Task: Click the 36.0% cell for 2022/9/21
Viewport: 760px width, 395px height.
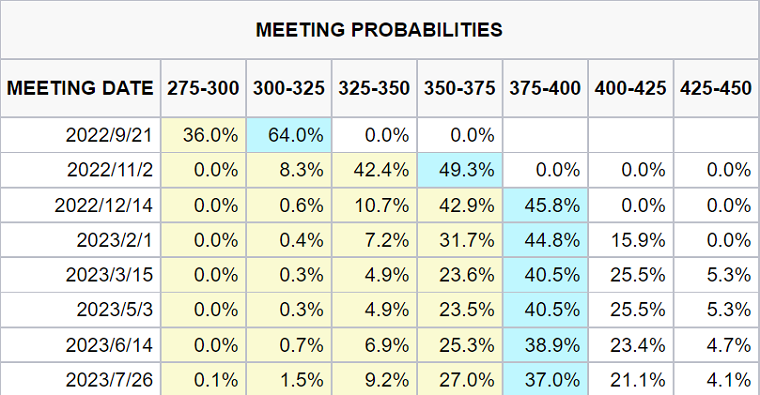Action: pos(203,135)
